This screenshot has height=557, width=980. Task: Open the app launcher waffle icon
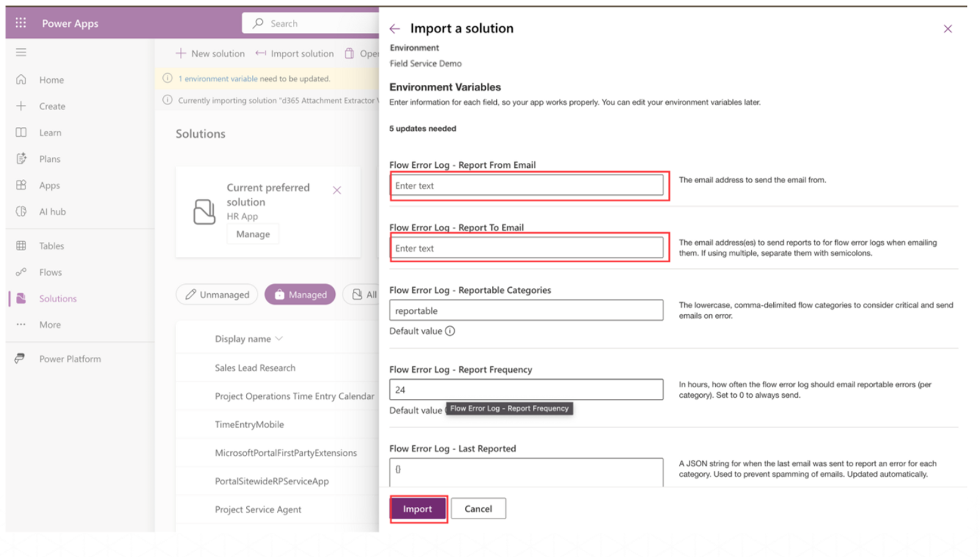point(21,23)
